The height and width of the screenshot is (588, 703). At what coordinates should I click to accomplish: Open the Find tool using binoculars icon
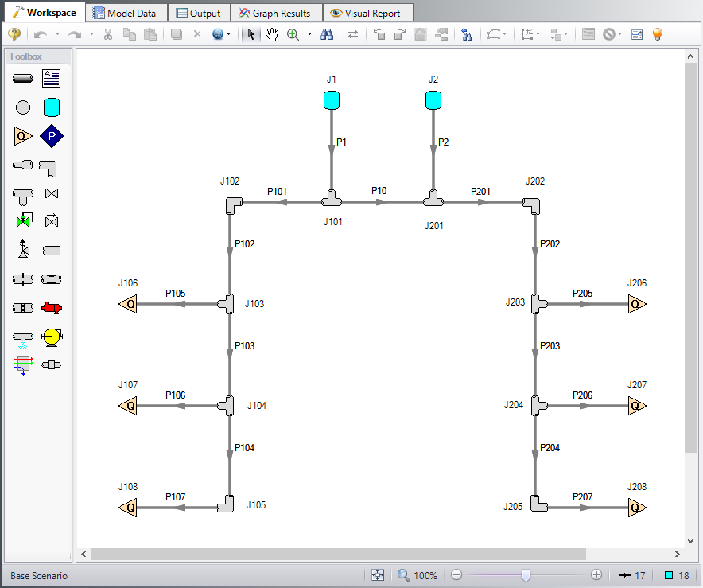(327, 34)
